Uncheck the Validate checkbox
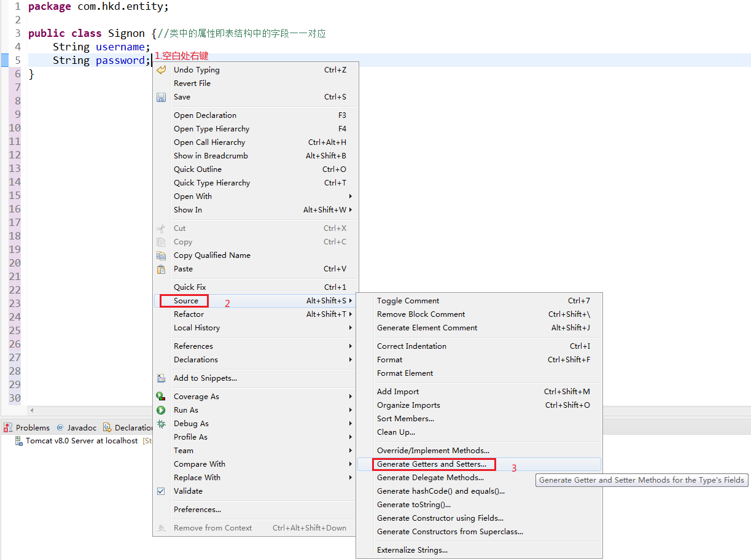This screenshot has height=560, width=751. 161,491
